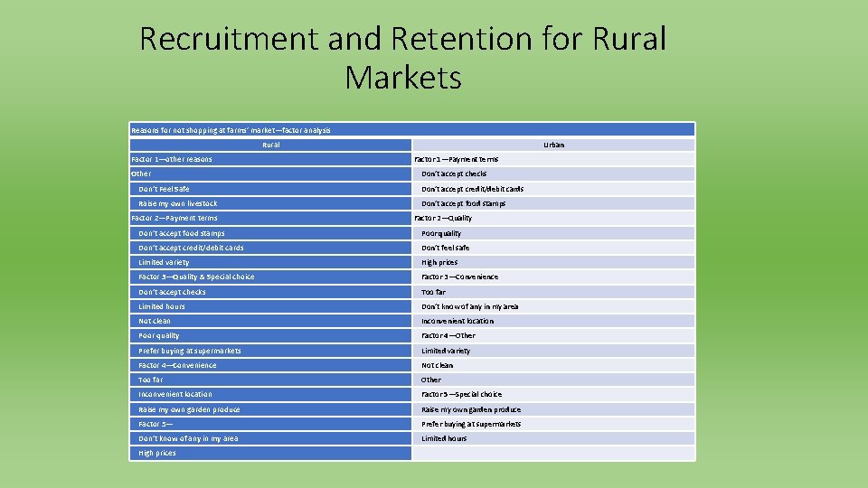
Task: Click 'Don't know of any in my area' in Rural column
Action: (x=270, y=438)
